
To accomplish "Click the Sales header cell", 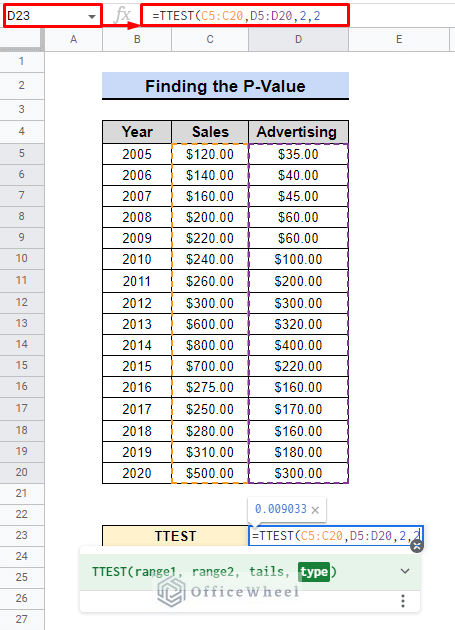I will [x=210, y=132].
